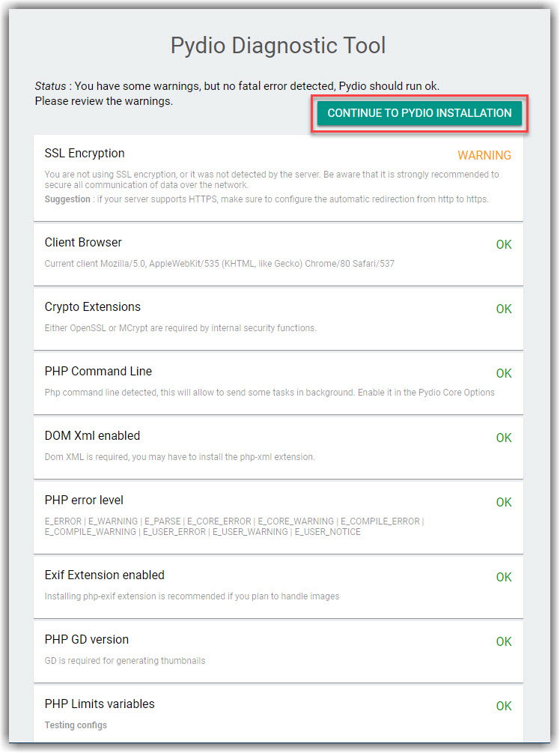Select the current client Mozilla user agent text

[x=219, y=264]
